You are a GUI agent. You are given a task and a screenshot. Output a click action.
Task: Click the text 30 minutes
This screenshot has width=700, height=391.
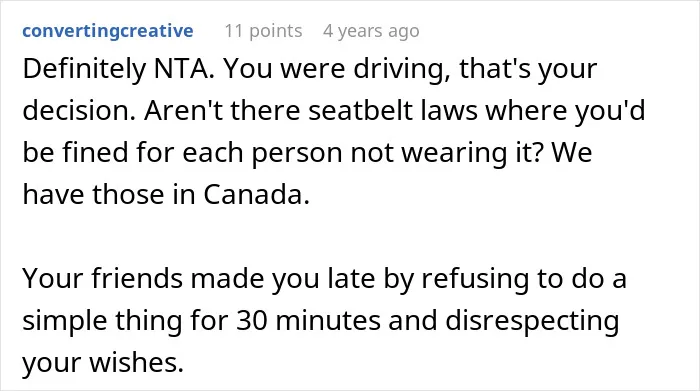tap(308, 320)
